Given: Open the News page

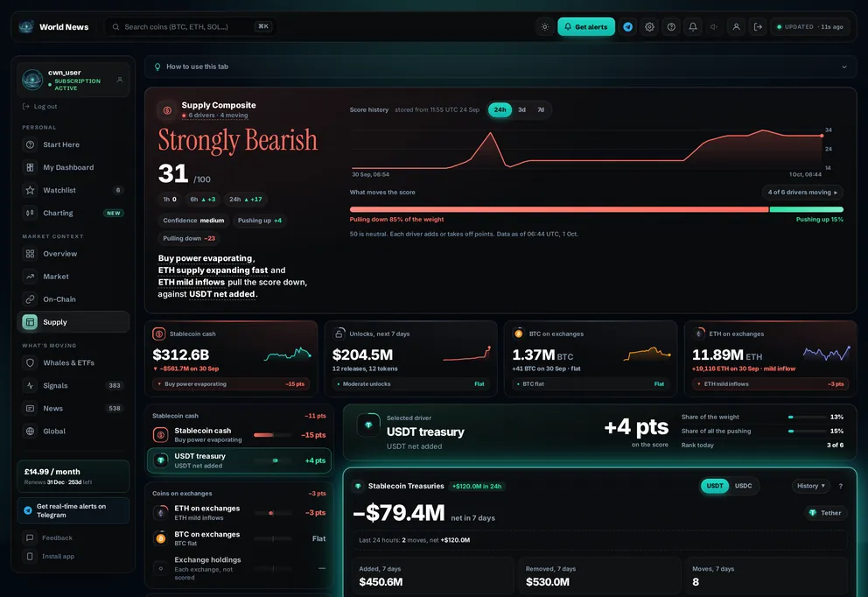Looking at the screenshot, I should (73, 408).
